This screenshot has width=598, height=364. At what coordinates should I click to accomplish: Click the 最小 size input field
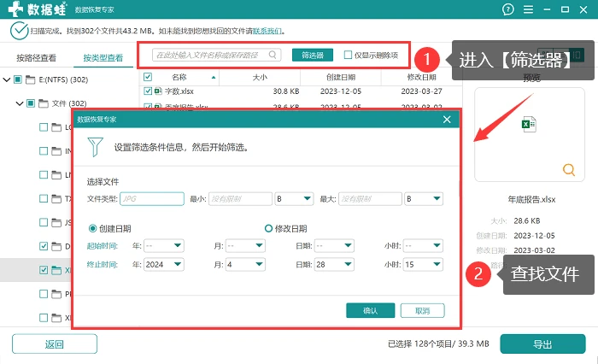(240, 199)
